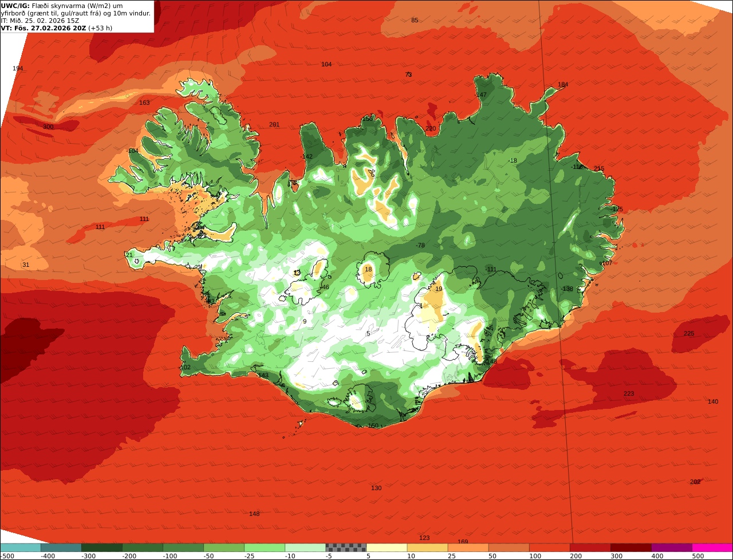This screenshot has height=560, width=733.
Task: Select the 'IT: Mið. 25. 02. 2026 15Z' line
Action: [40, 20]
